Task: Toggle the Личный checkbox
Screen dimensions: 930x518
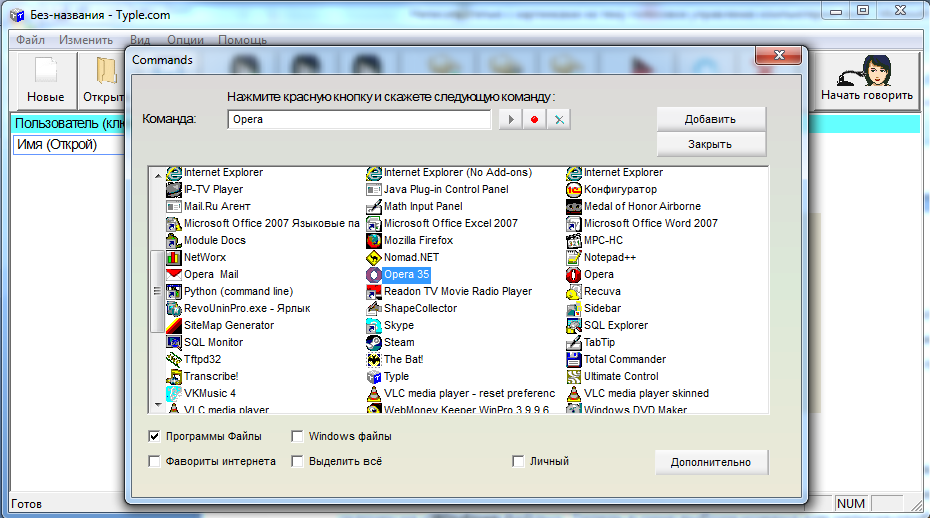Action: coord(518,462)
